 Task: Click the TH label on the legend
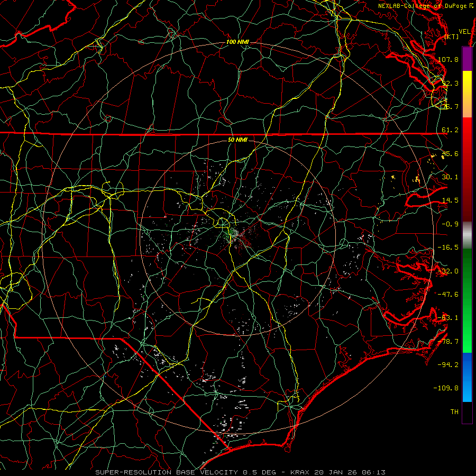click(454, 412)
